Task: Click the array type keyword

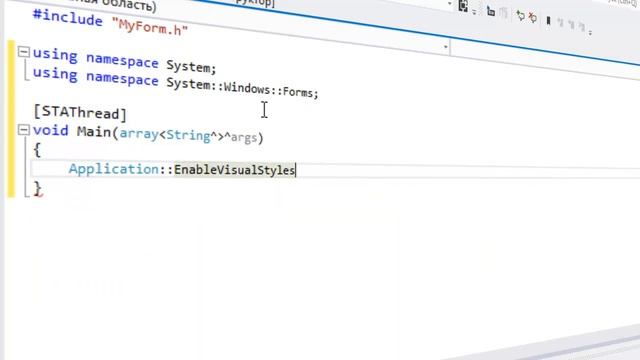Action: pyautogui.click(x=139, y=134)
